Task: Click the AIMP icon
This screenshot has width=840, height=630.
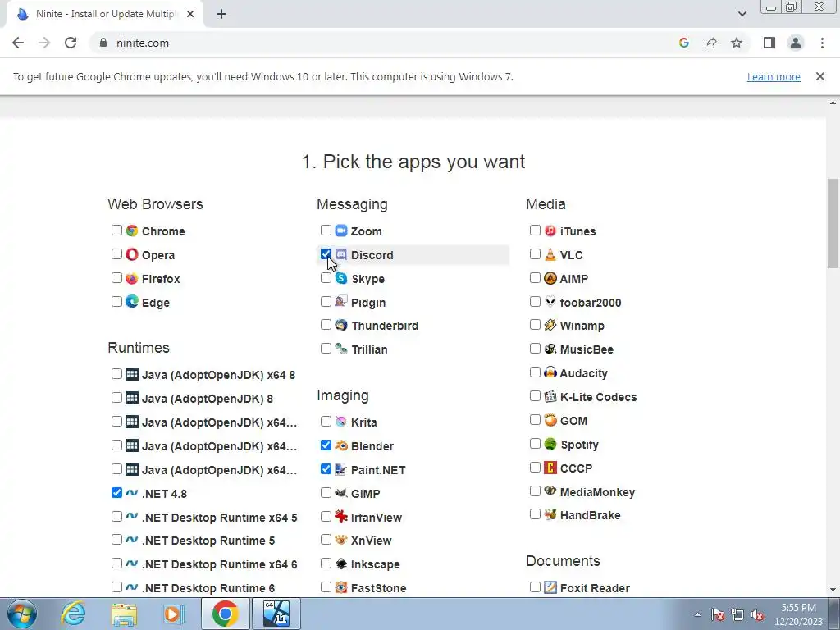Action: pos(550,278)
